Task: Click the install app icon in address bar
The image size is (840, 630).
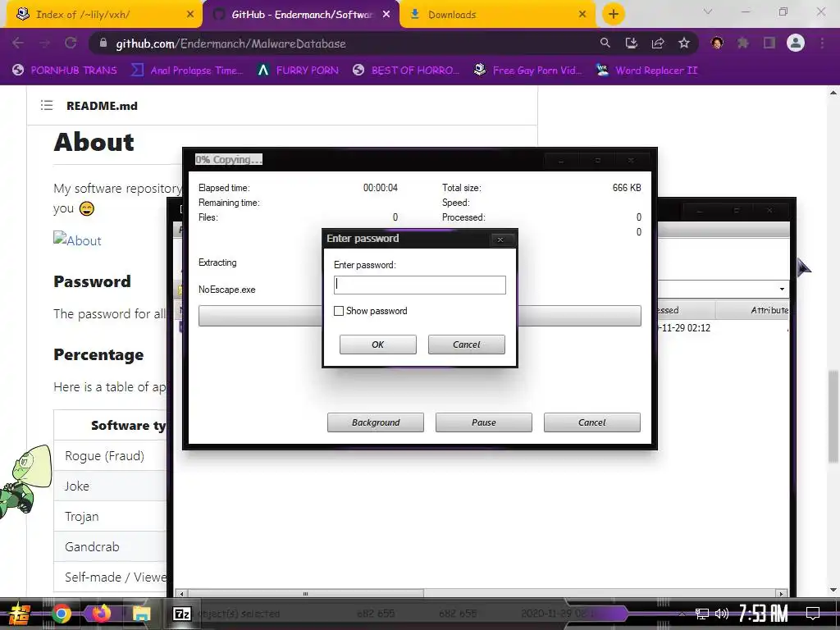Action: (632, 43)
